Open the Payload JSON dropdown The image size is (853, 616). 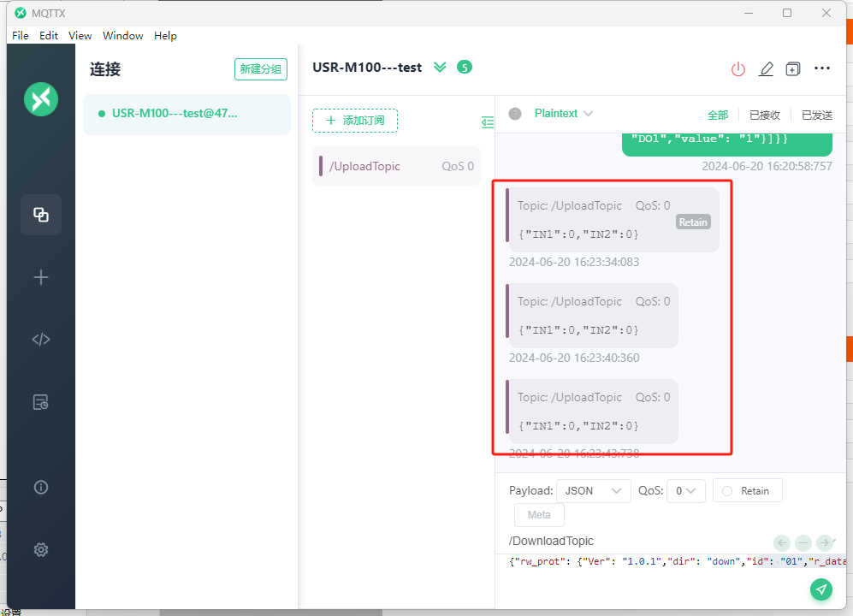point(593,491)
